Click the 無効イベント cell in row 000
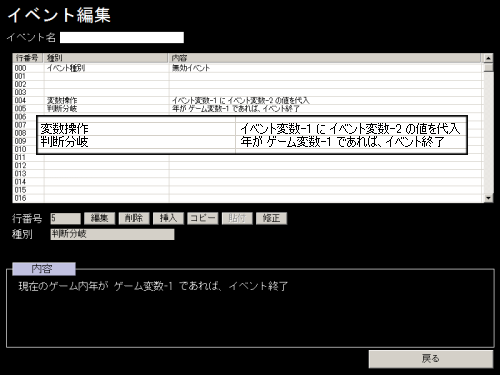Image resolution: width=500 pixels, height=375 pixels. pyautogui.click(x=191, y=68)
